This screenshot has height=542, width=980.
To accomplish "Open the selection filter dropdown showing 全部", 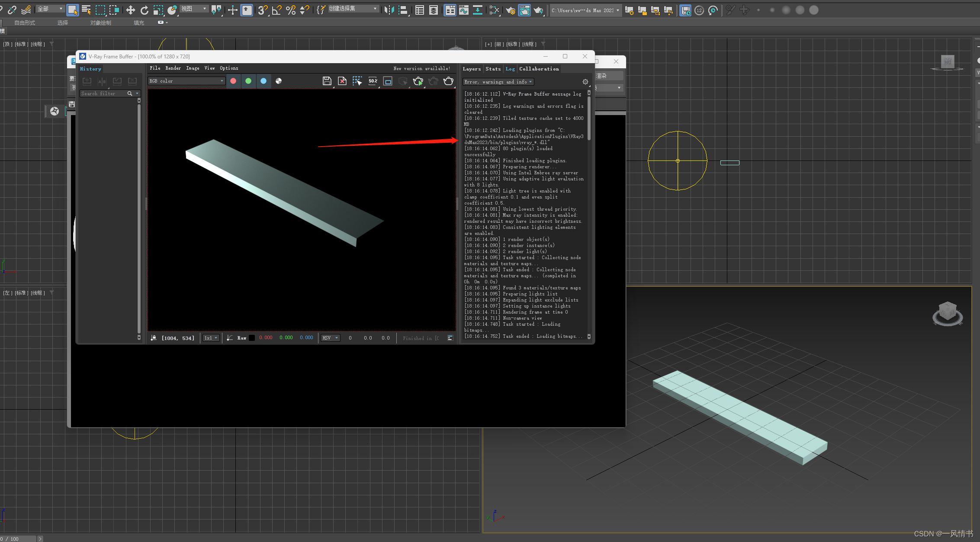I will [51, 9].
